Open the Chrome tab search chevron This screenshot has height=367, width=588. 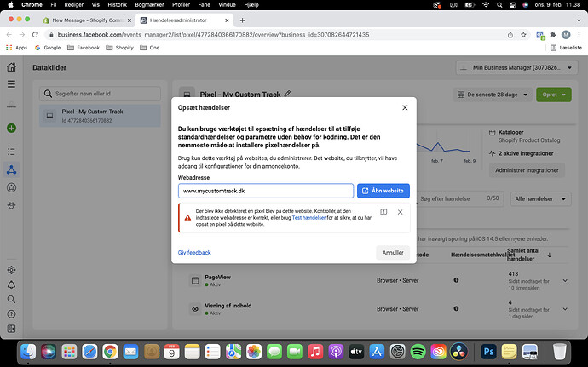[579, 20]
